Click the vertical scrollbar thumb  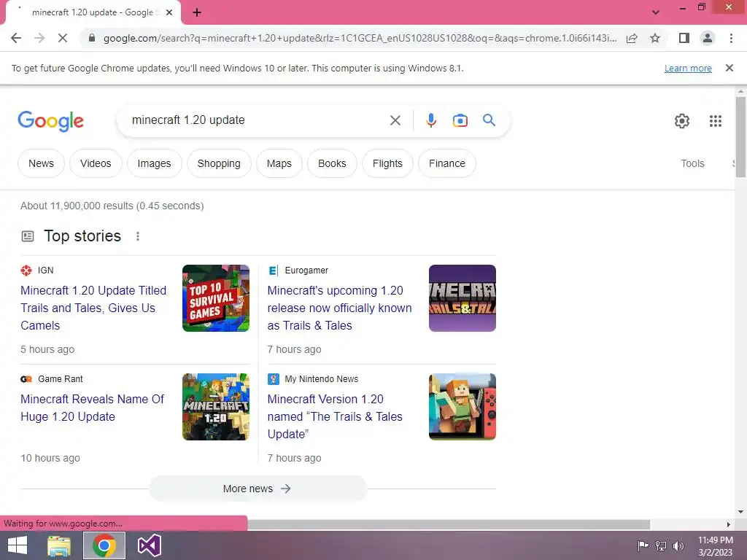click(740, 137)
